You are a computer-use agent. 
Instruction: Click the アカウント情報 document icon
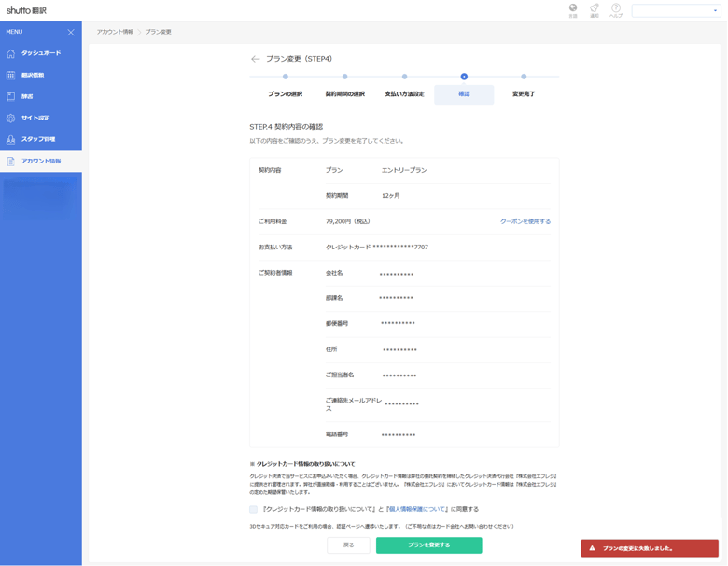coord(10,162)
